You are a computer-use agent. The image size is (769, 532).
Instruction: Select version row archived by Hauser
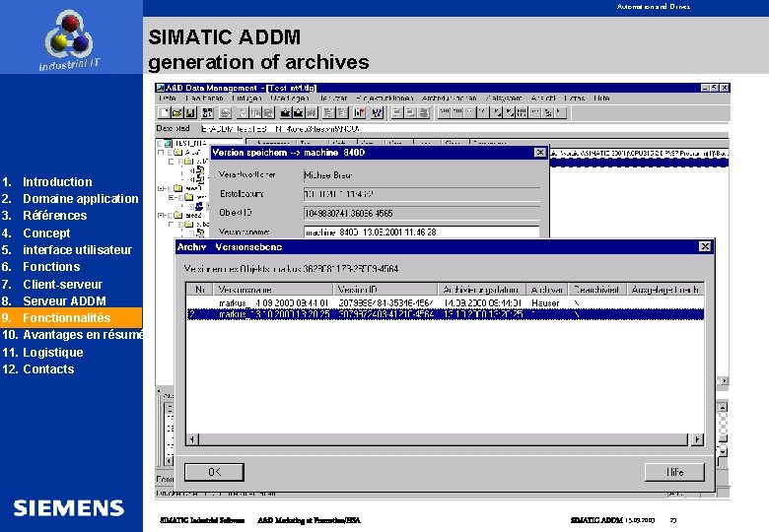click(x=446, y=303)
